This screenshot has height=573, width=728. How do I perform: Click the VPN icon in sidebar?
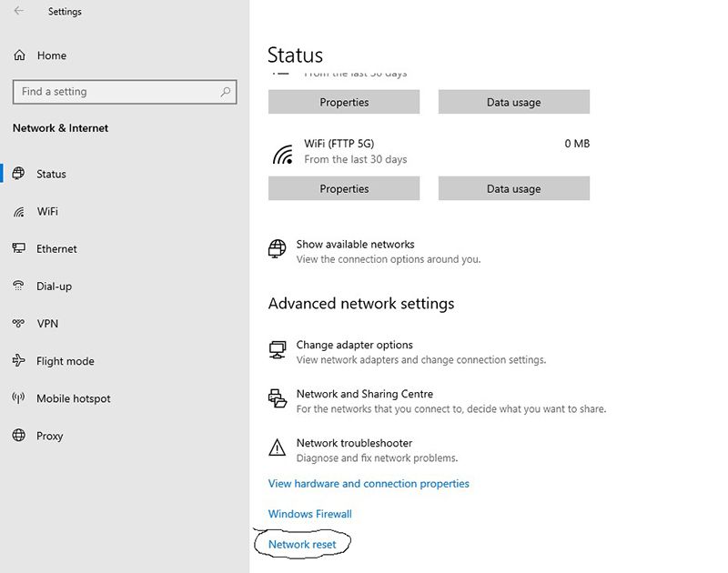click(x=19, y=324)
